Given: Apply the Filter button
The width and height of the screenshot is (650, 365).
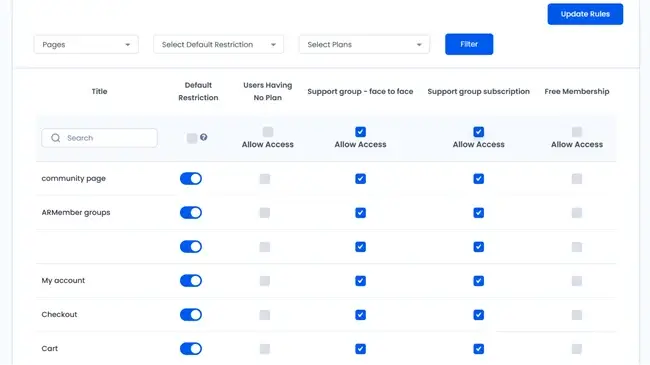Looking at the screenshot, I should (x=469, y=44).
